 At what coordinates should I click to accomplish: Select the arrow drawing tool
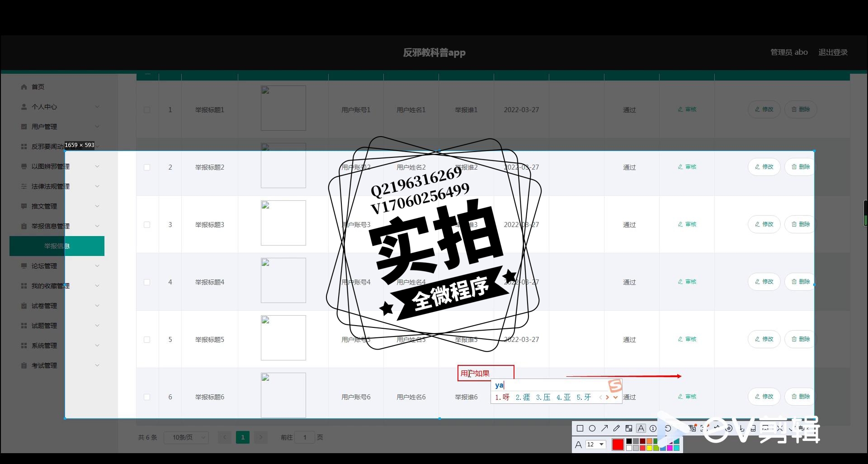point(604,428)
